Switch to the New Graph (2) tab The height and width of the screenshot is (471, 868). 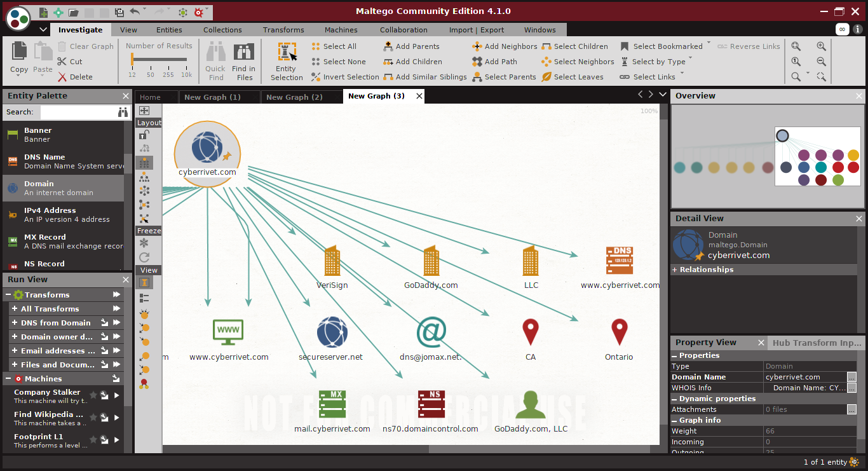(294, 97)
